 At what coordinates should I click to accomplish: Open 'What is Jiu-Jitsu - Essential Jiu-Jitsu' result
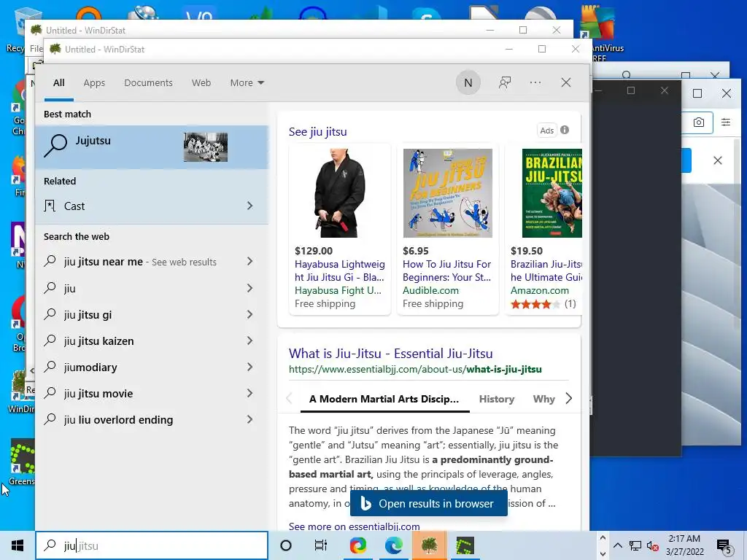[x=391, y=354]
